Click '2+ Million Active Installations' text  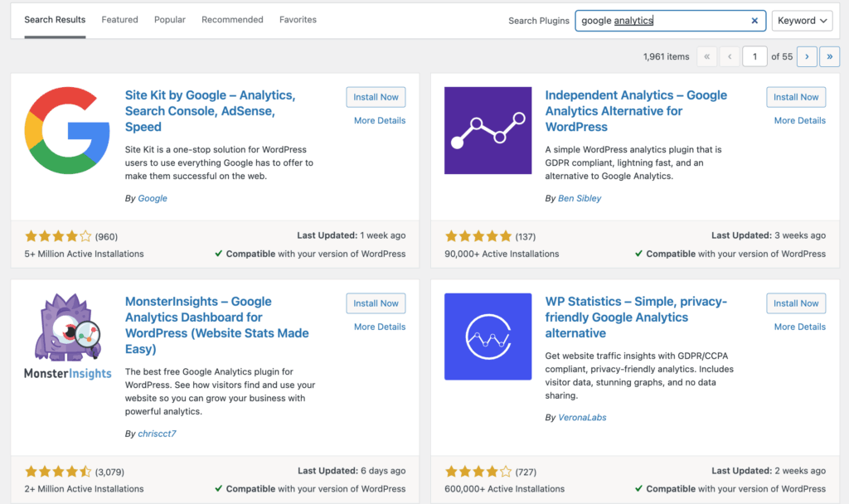point(84,489)
